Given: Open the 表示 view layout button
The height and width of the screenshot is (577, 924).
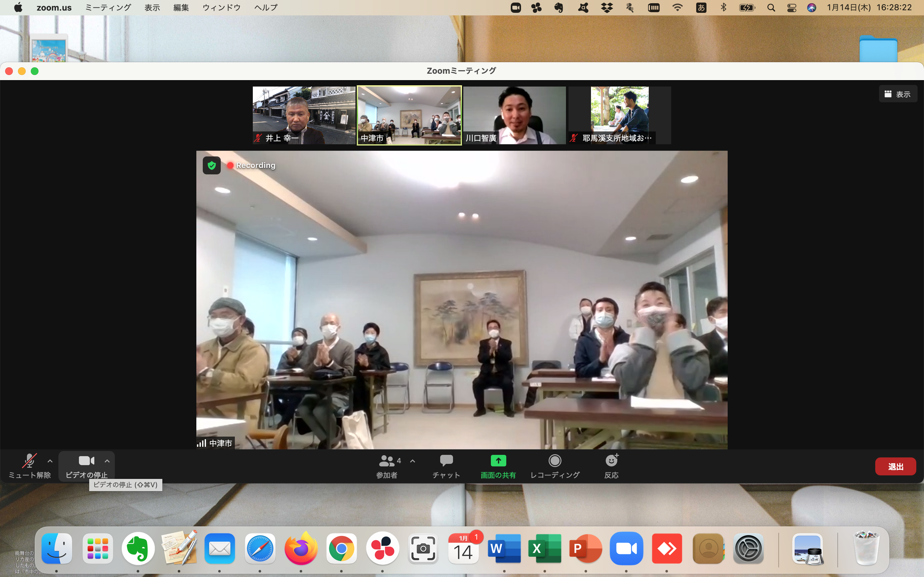Looking at the screenshot, I should (x=898, y=94).
